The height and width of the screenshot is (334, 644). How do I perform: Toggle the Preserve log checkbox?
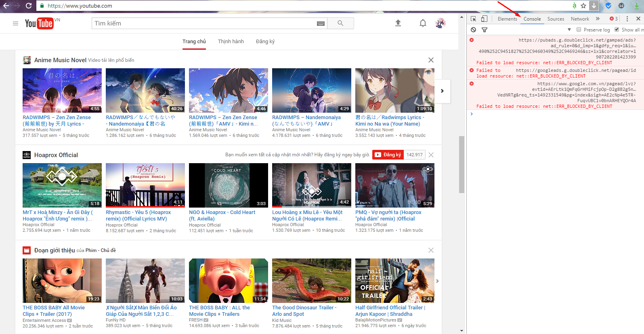(579, 29)
